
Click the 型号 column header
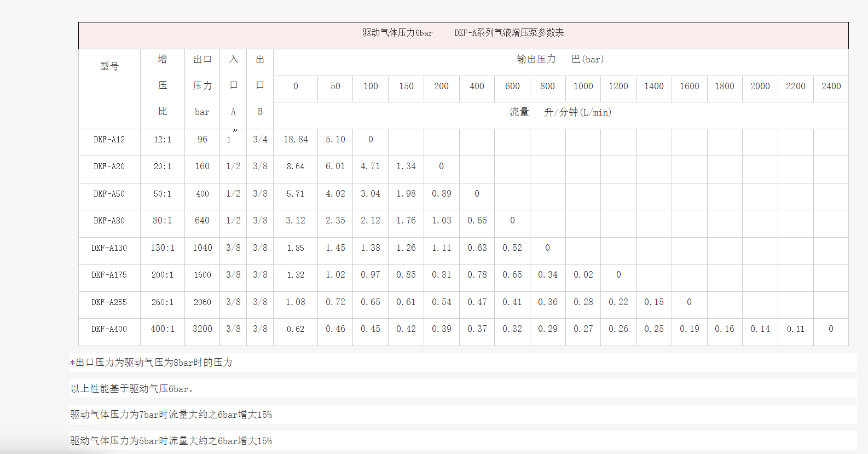click(109, 66)
